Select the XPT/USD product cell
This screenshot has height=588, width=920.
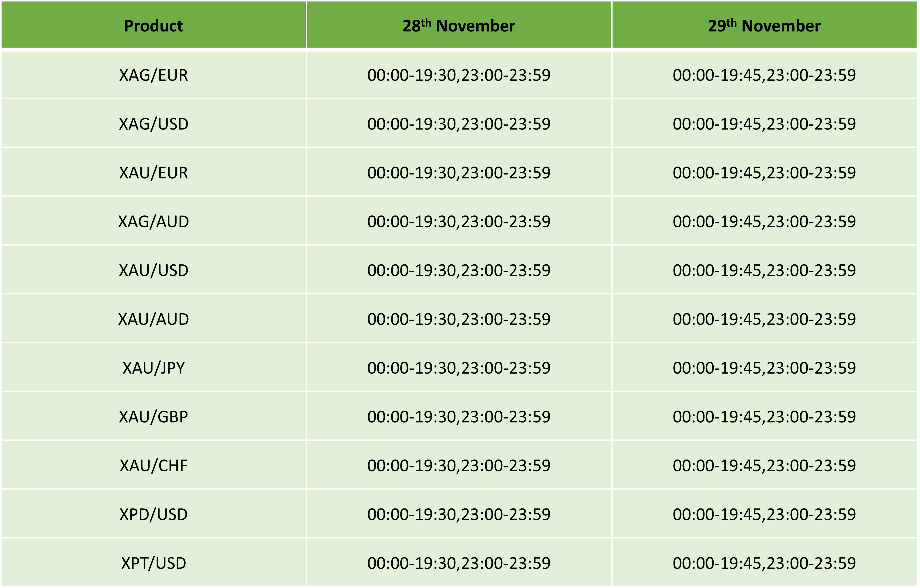[x=153, y=563]
